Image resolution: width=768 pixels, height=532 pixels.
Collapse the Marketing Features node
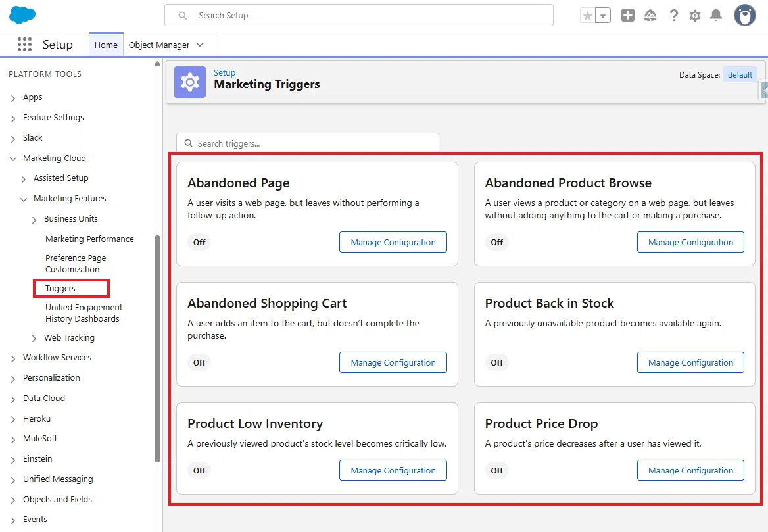pyautogui.click(x=24, y=199)
